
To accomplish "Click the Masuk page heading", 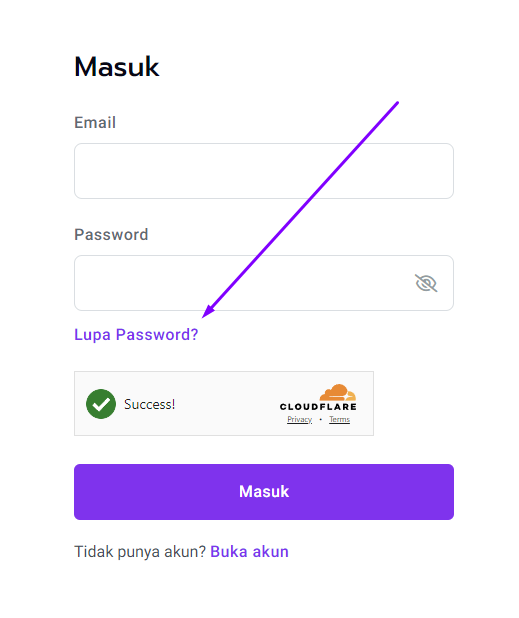I will click(x=117, y=67).
